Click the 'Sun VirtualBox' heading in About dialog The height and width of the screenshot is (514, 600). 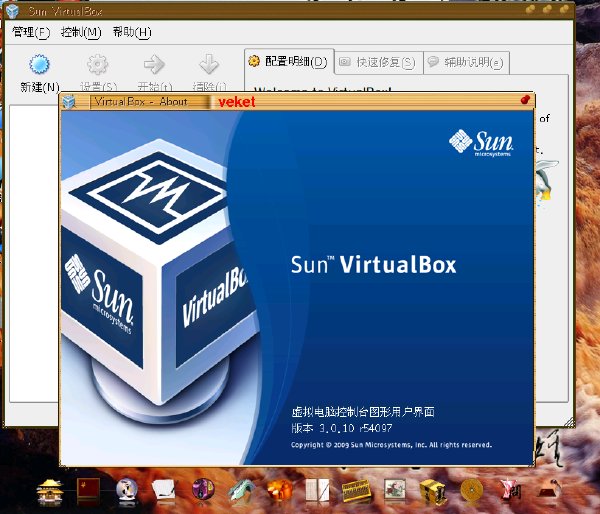click(373, 264)
